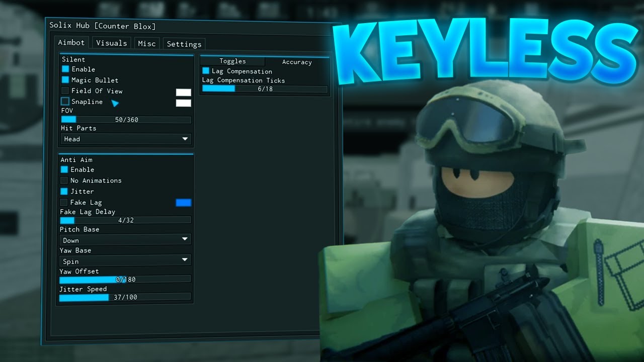The height and width of the screenshot is (362, 644).
Task: Enable Field Of View checkbox
Action: [x=65, y=90]
